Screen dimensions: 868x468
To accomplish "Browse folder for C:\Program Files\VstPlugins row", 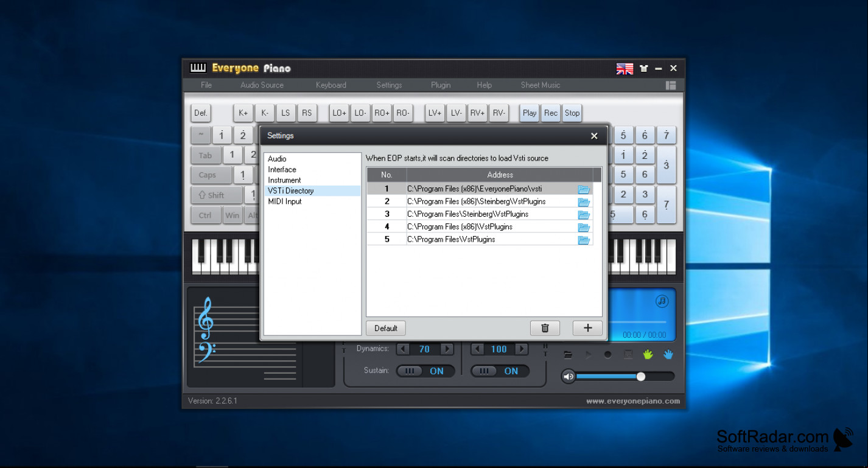I will click(x=584, y=240).
